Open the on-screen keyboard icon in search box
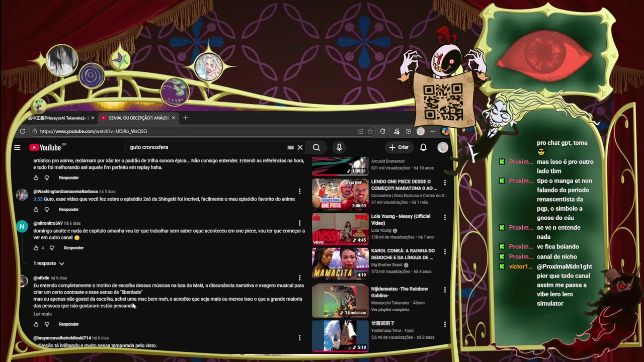Viewport: 644px width, 362px height. [x=290, y=147]
